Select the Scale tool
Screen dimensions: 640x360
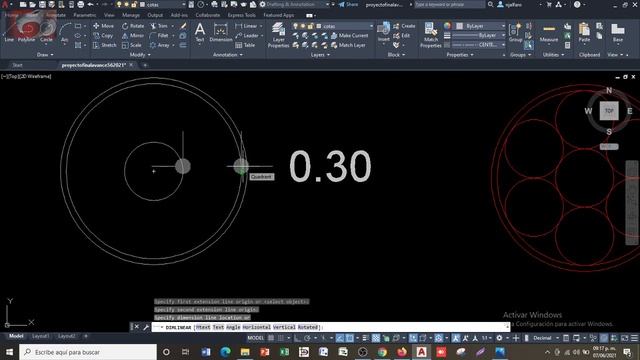132,45
